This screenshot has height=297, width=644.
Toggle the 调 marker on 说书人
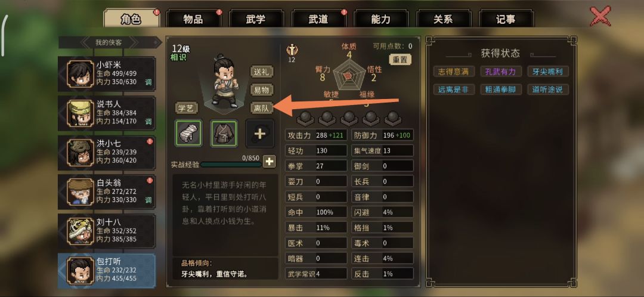[148, 122]
